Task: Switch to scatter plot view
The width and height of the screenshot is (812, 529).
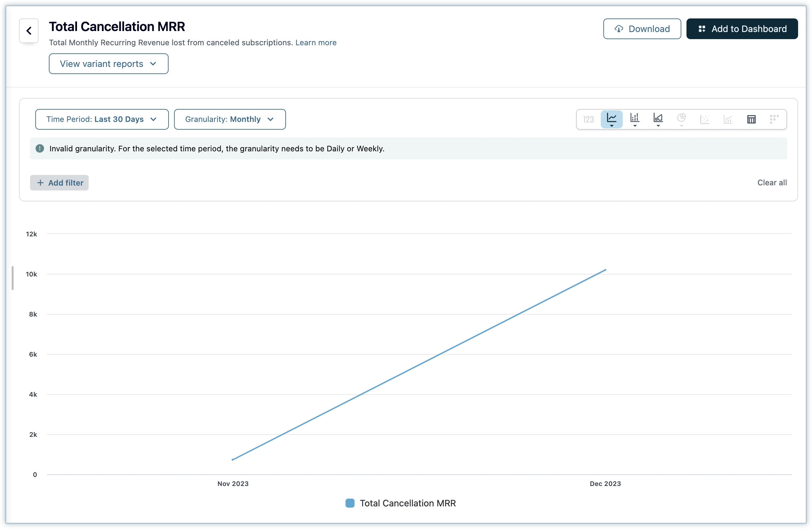Action: [705, 119]
